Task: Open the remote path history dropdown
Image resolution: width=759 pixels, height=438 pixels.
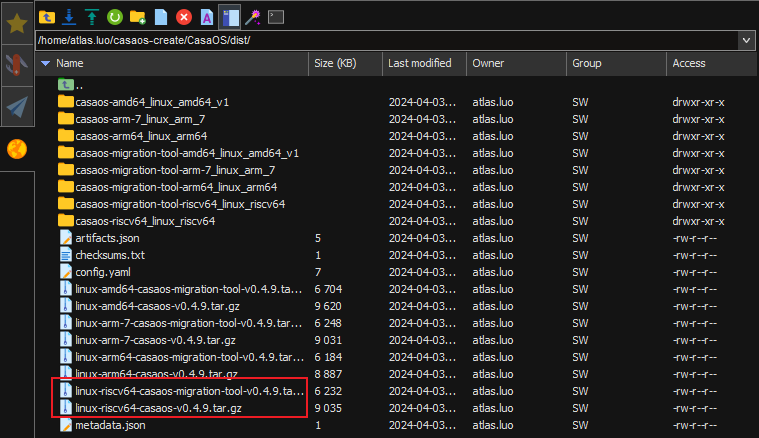Action: [746, 41]
